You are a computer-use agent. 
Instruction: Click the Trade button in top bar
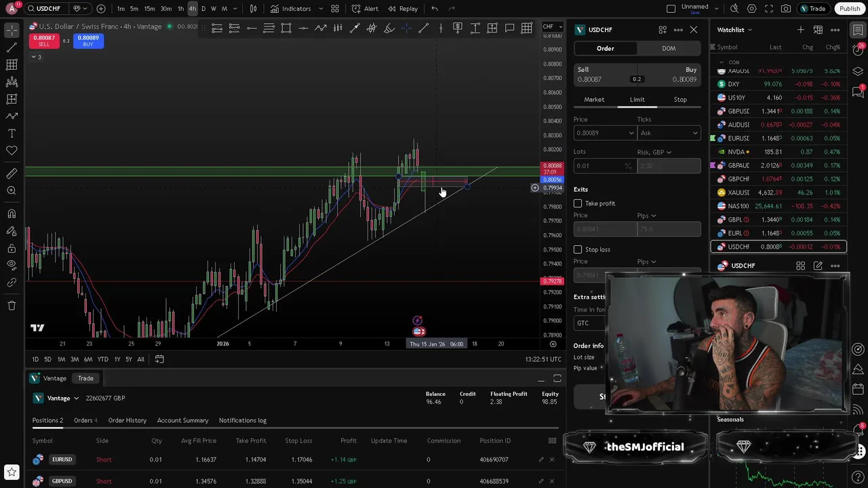812,9
